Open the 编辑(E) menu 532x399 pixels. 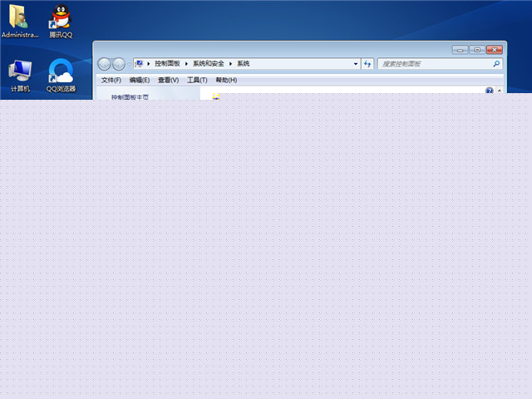[140, 80]
